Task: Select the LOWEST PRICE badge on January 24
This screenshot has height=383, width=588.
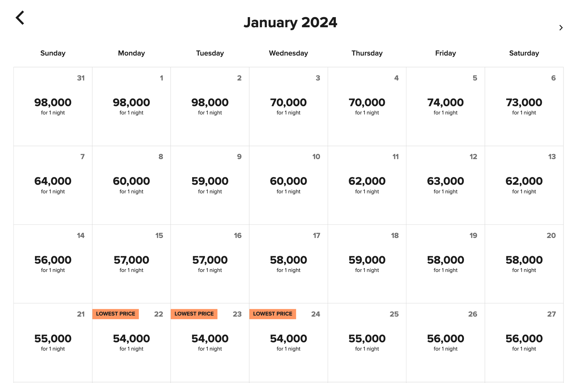Action: coord(272,314)
